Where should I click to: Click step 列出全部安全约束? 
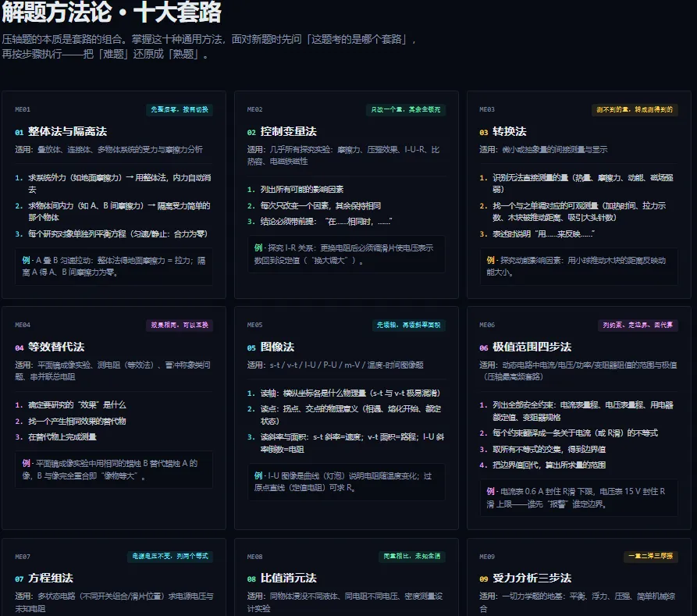click(x=577, y=411)
